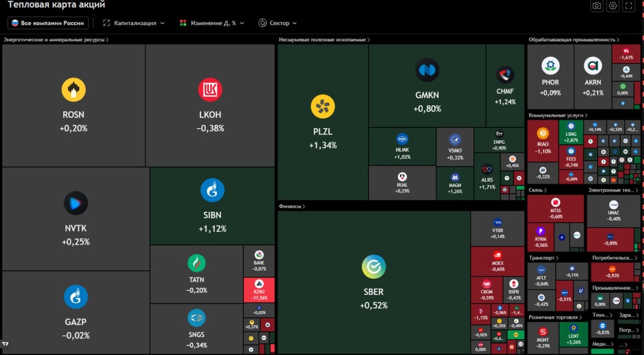The width and height of the screenshot is (644, 355).
Task: Click the MTSS logo
Action: [555, 202]
